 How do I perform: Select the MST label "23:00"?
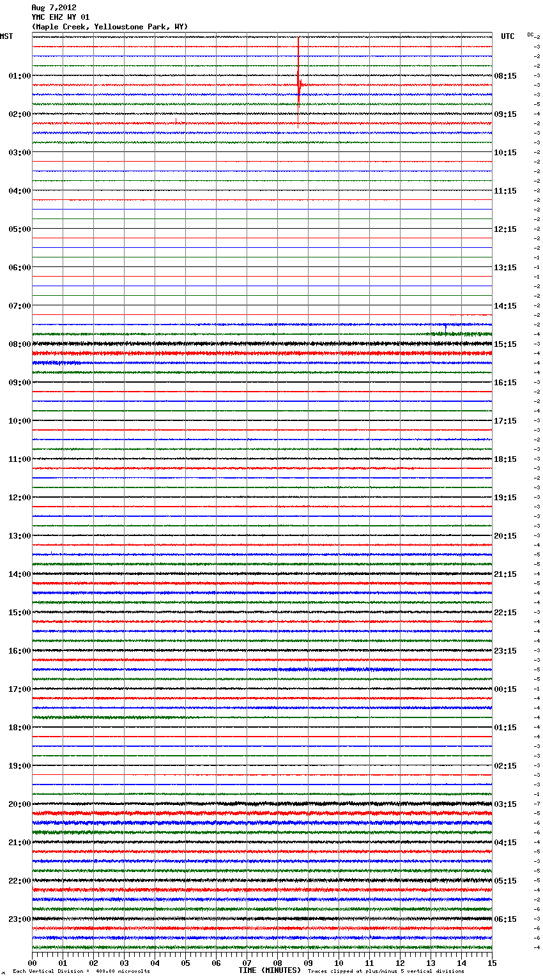(20, 919)
